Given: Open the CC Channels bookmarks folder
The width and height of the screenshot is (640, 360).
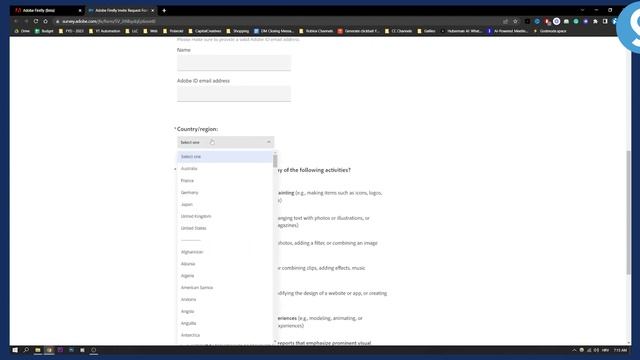Looking at the screenshot, I should pos(398,31).
